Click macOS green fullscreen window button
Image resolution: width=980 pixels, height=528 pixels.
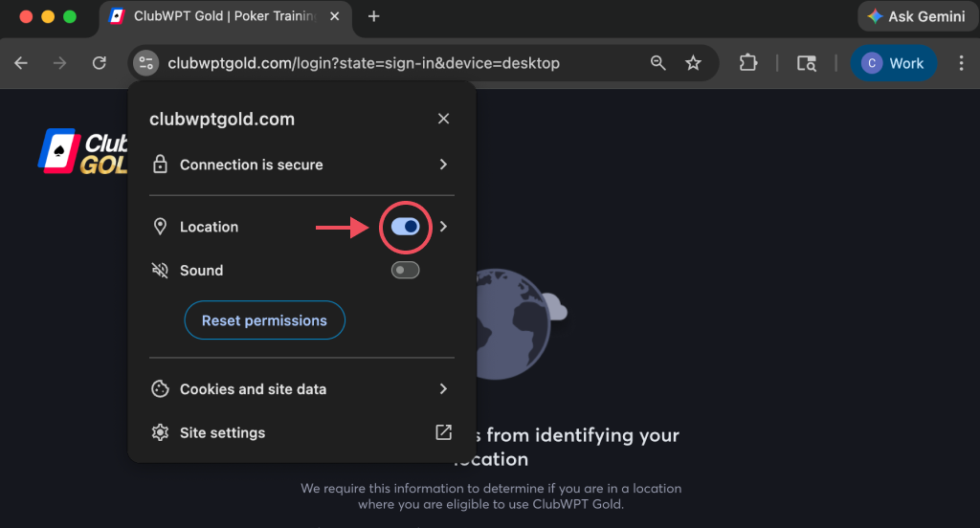coord(70,17)
